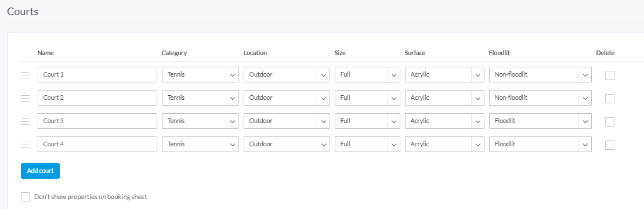The image size is (644, 209).
Task: Click the Add court button
Action: (x=40, y=171)
